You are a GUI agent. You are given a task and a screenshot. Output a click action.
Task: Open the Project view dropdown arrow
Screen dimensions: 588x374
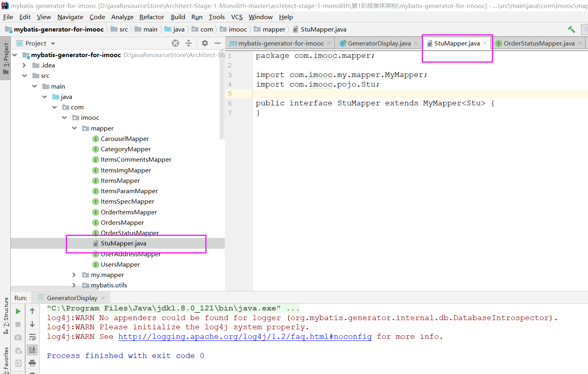pos(53,44)
